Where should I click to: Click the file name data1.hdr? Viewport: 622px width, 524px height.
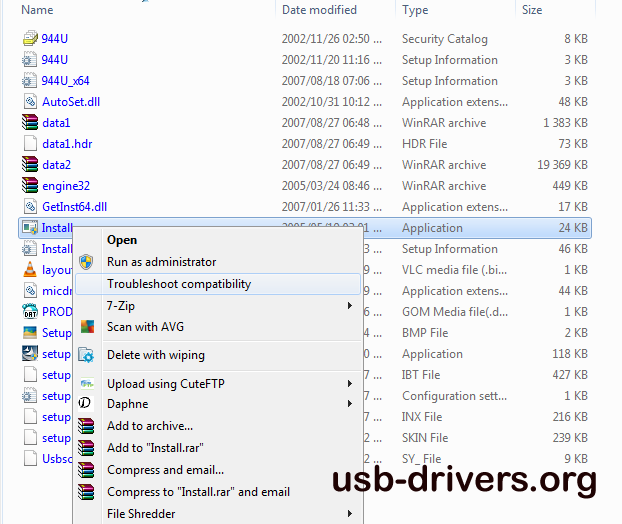pyautogui.click(x=67, y=144)
